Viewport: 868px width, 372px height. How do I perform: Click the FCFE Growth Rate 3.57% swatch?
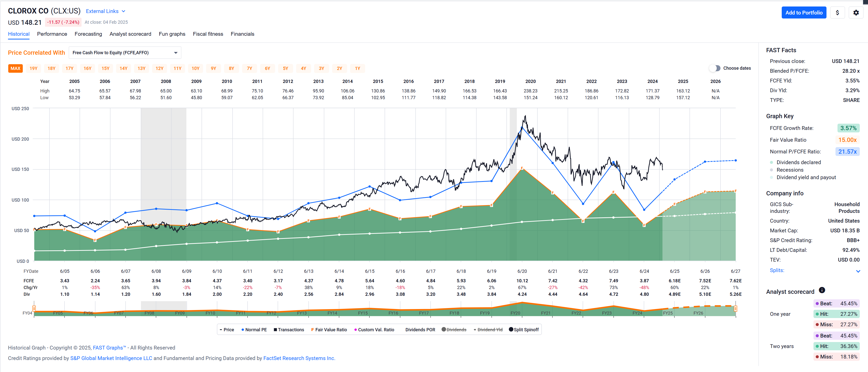(x=848, y=128)
